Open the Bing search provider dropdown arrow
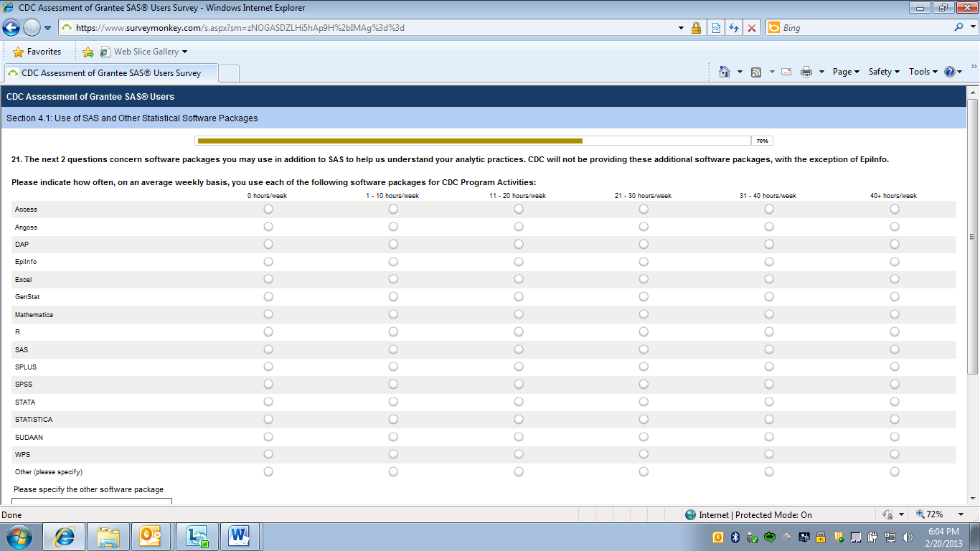The image size is (980, 551). click(972, 27)
